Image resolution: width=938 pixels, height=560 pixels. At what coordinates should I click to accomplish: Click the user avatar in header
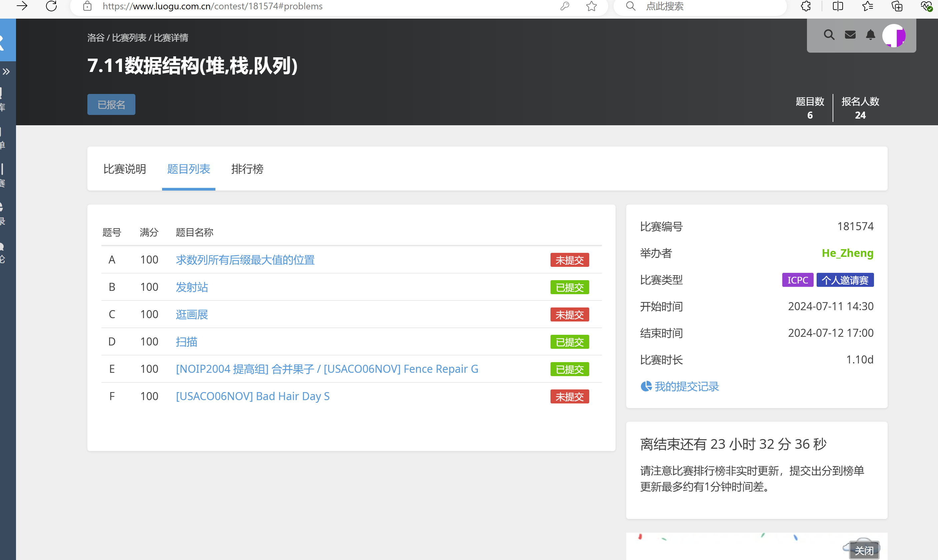point(893,36)
